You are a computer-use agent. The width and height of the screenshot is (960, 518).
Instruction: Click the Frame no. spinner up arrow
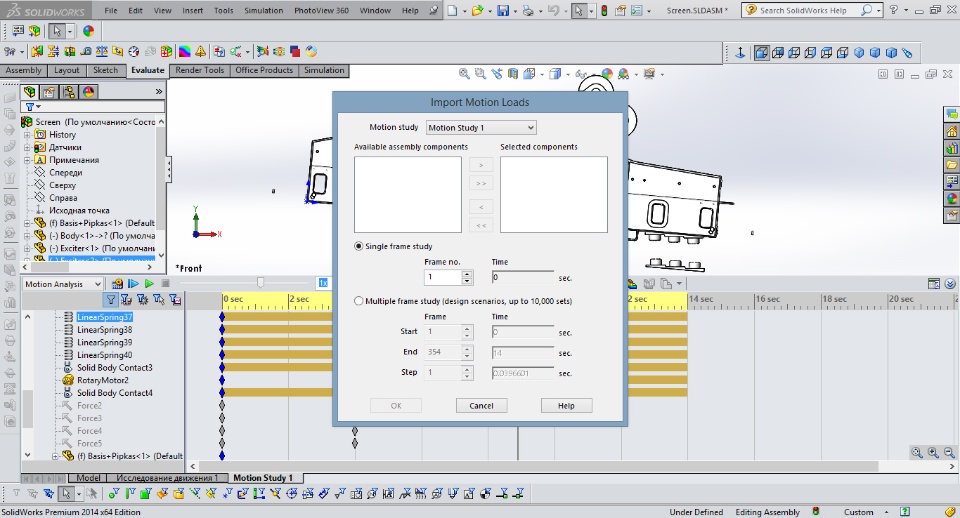coord(467,274)
